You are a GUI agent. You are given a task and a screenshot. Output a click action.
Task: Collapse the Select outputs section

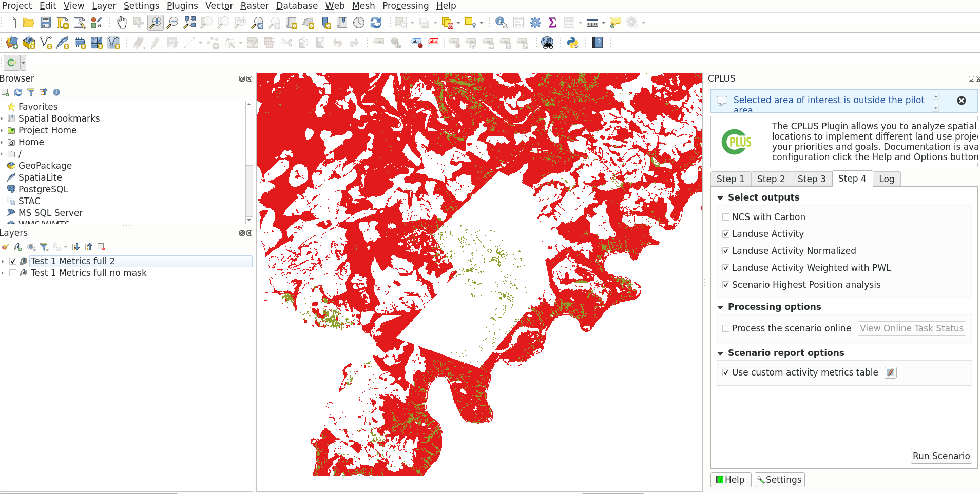[x=720, y=198]
